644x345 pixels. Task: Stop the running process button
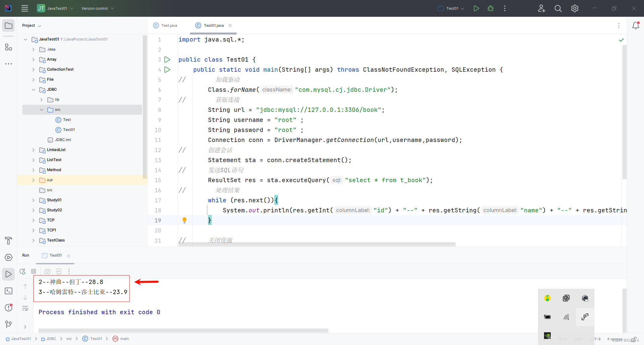pos(34,271)
